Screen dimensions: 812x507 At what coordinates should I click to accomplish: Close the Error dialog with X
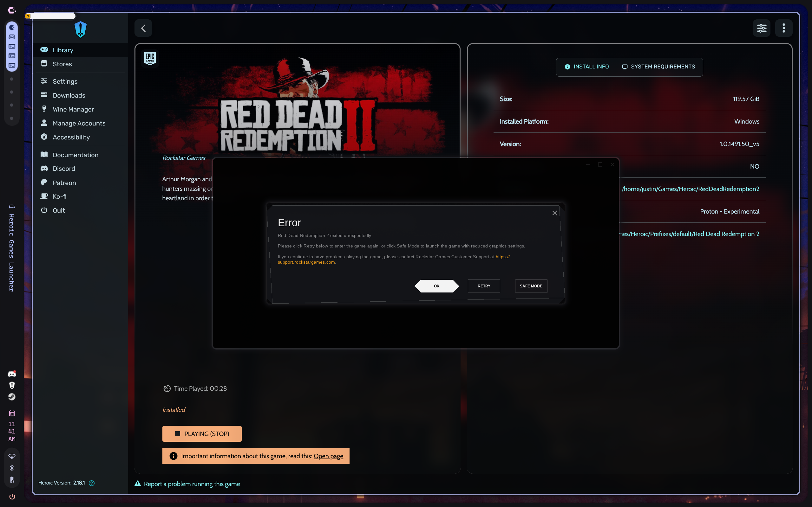pos(555,213)
